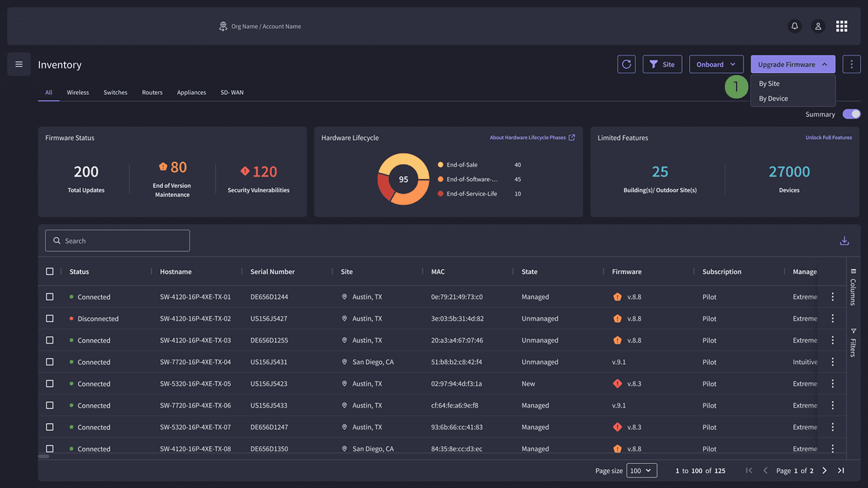Sort by the Serial Number column header

[x=273, y=272]
